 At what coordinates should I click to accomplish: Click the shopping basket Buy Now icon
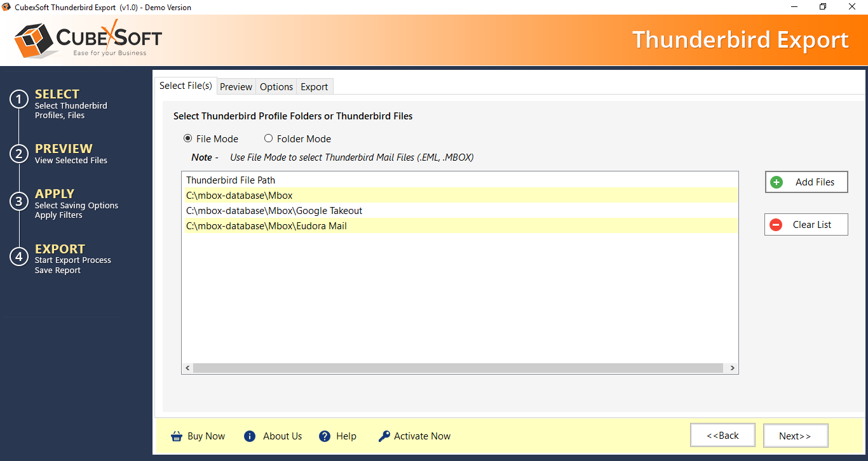[x=176, y=436]
